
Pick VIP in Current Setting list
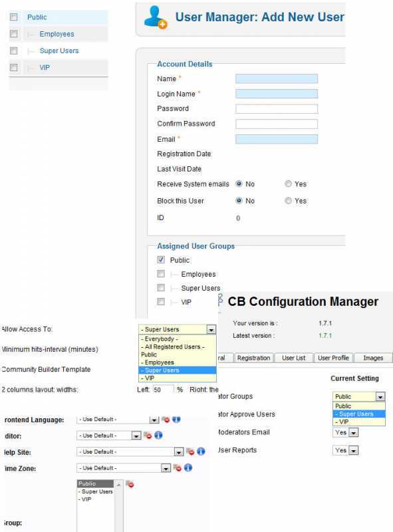(x=359, y=422)
